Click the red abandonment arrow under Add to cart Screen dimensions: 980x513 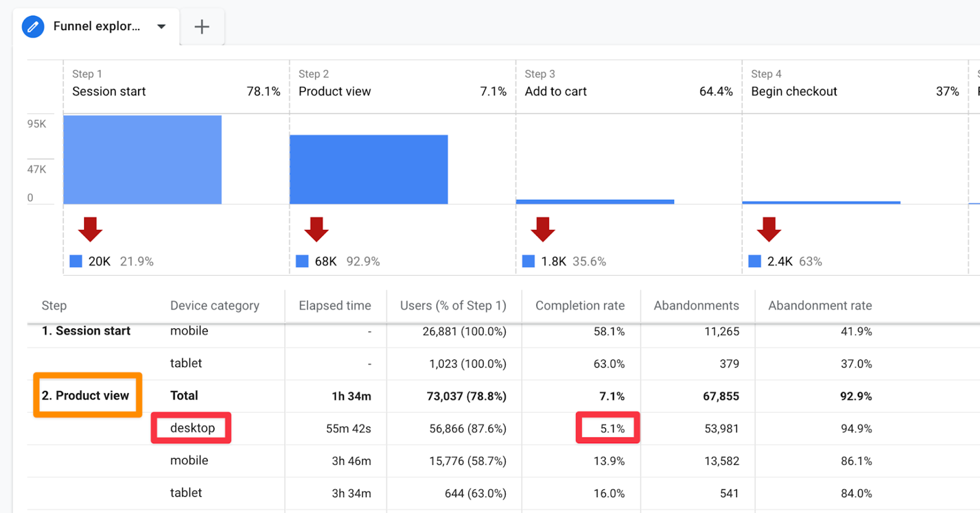click(543, 229)
